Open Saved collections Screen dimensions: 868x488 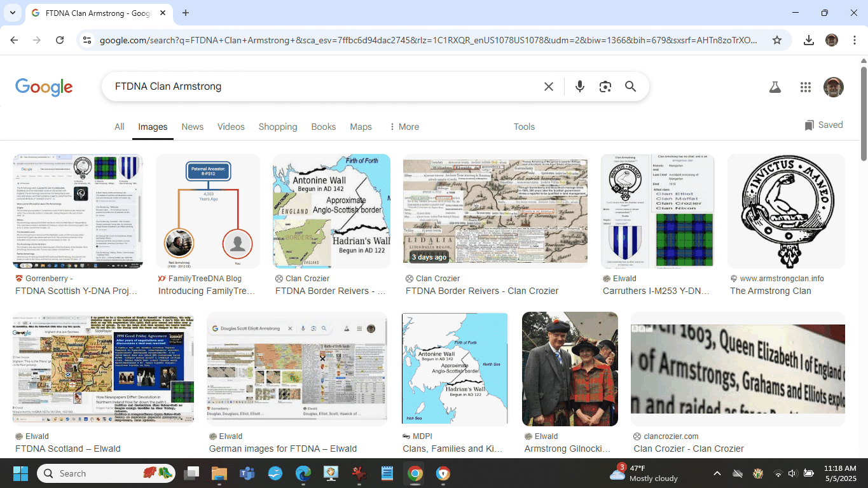tap(823, 125)
